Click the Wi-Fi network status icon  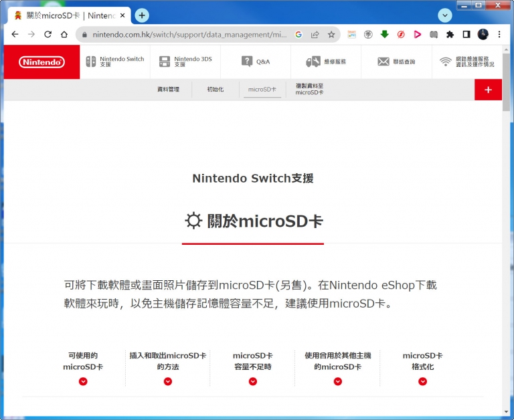[x=446, y=62]
